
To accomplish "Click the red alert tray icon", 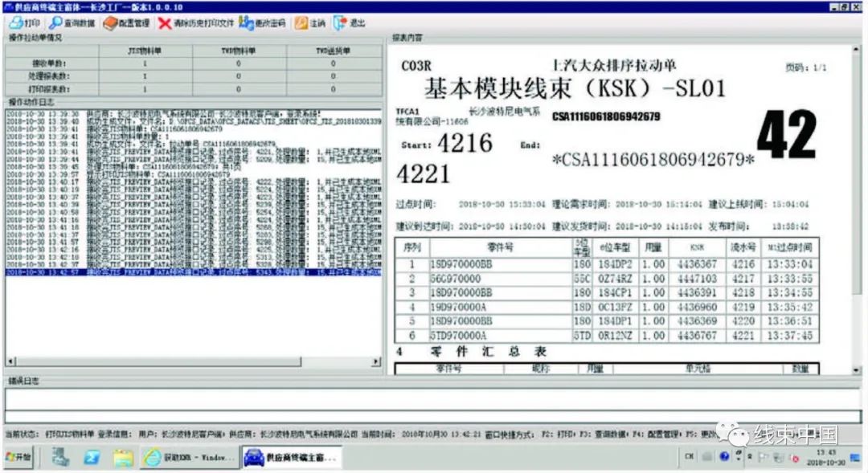I will 795,458.
